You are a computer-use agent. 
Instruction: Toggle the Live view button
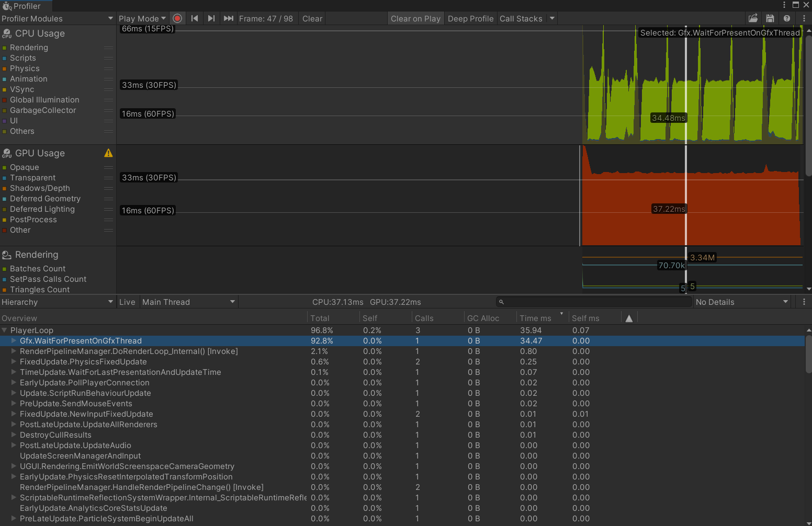click(127, 302)
